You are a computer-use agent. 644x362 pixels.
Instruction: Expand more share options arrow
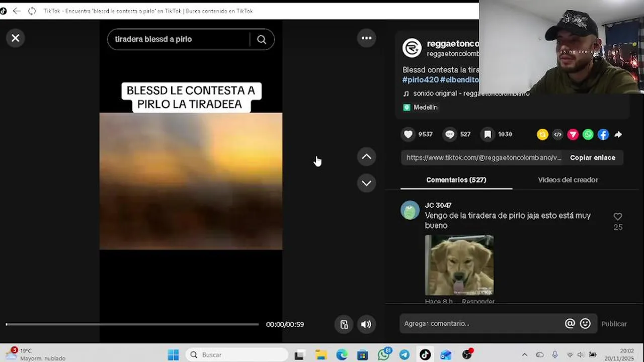point(618,134)
